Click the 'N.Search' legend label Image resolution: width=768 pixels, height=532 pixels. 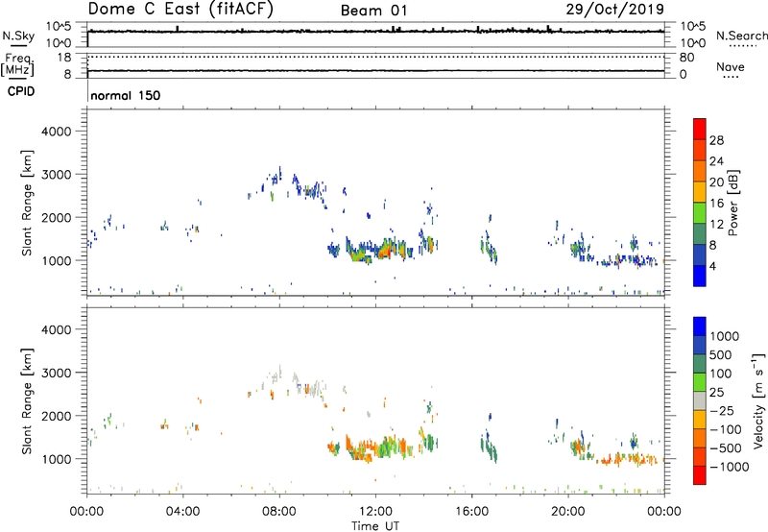pyautogui.click(x=742, y=36)
